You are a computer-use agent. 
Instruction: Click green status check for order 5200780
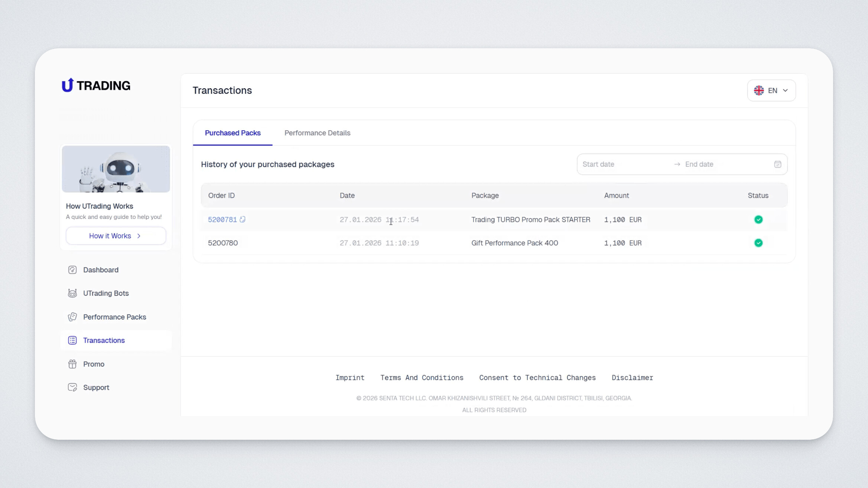coord(758,243)
